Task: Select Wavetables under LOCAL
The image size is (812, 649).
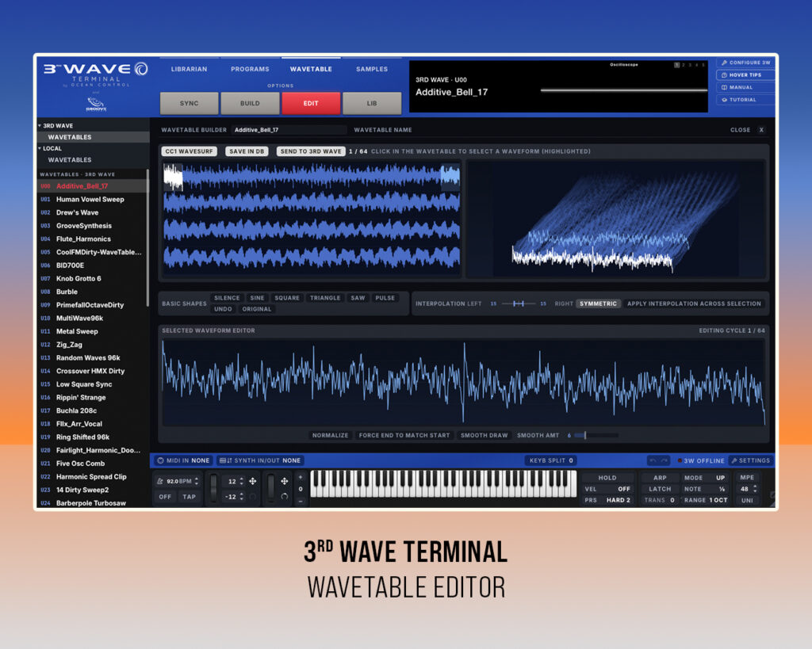Action: point(94,160)
